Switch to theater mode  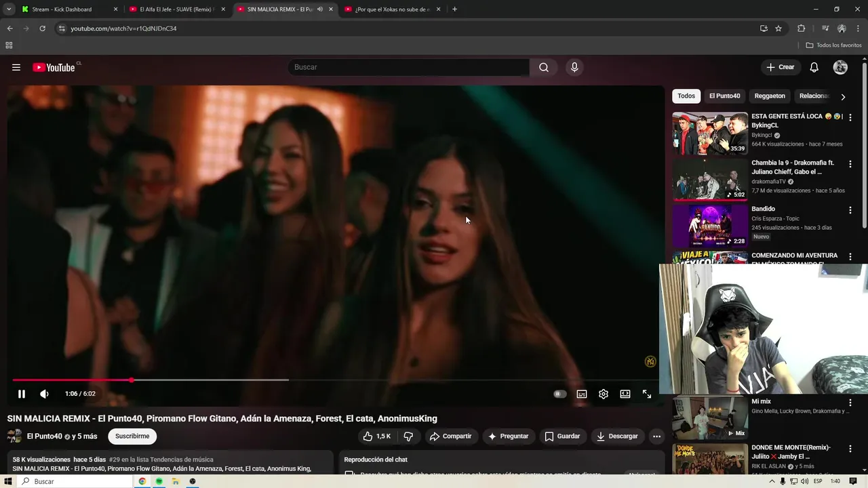tap(625, 394)
